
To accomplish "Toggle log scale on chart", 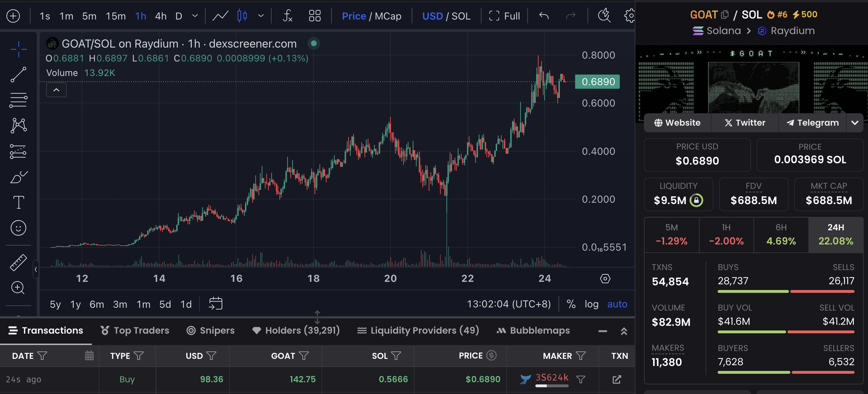I will pos(591,304).
